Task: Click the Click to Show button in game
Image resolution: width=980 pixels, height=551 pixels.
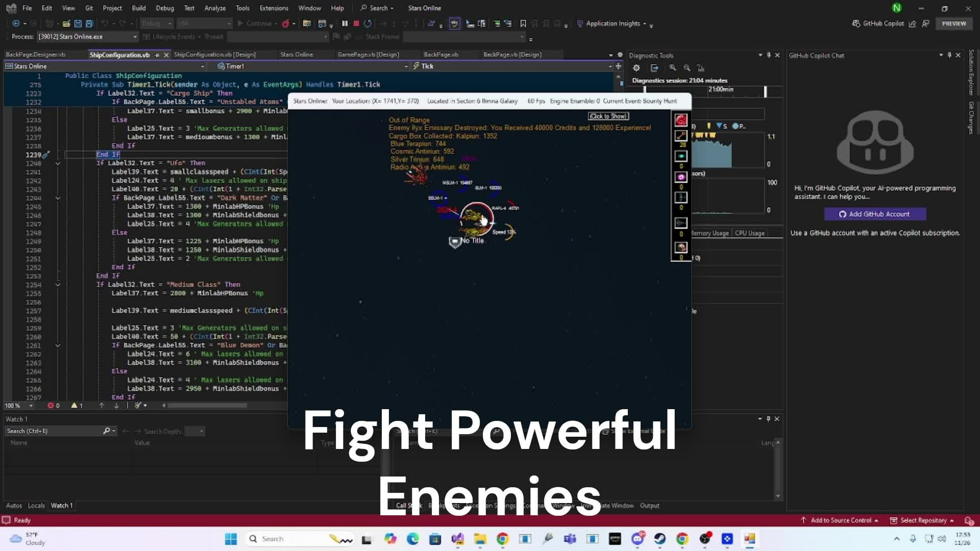Action: 608,116
